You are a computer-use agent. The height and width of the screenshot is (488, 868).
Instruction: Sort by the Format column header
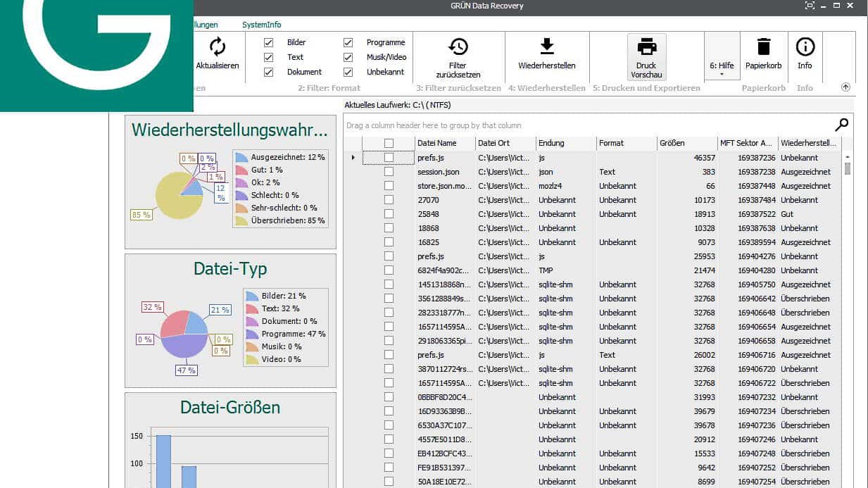627,143
